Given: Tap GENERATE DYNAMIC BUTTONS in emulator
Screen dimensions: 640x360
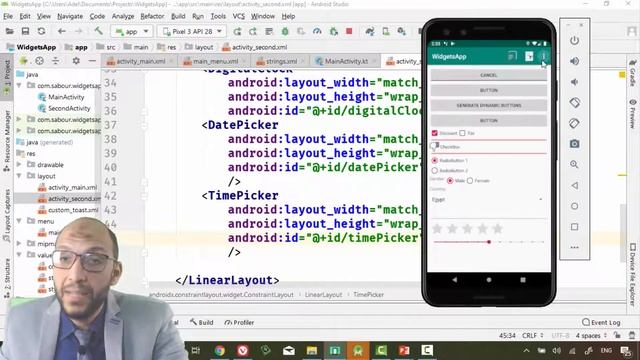Looking at the screenshot, I should (489, 105).
